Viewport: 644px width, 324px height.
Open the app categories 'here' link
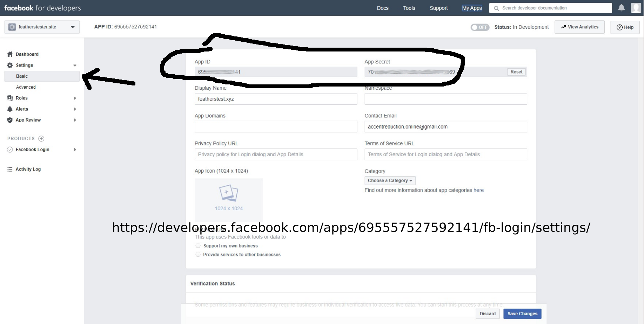tap(478, 190)
